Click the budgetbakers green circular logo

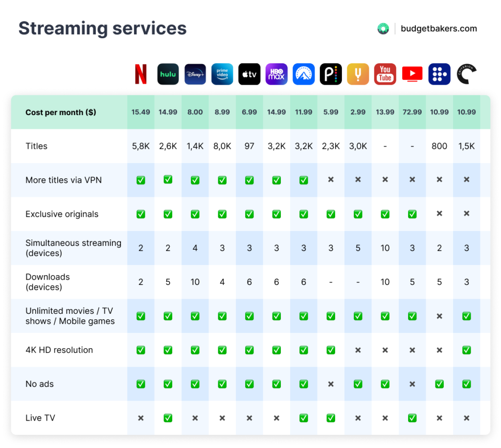[x=383, y=29]
